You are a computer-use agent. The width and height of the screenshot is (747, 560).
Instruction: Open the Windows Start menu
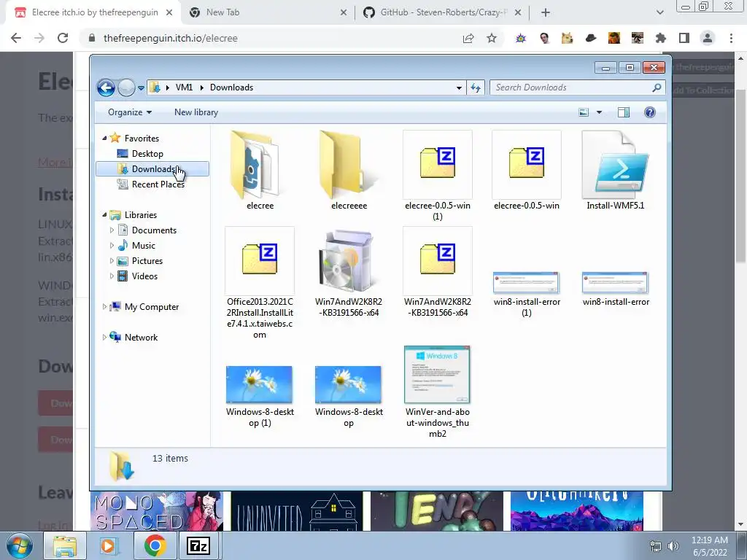(20, 545)
